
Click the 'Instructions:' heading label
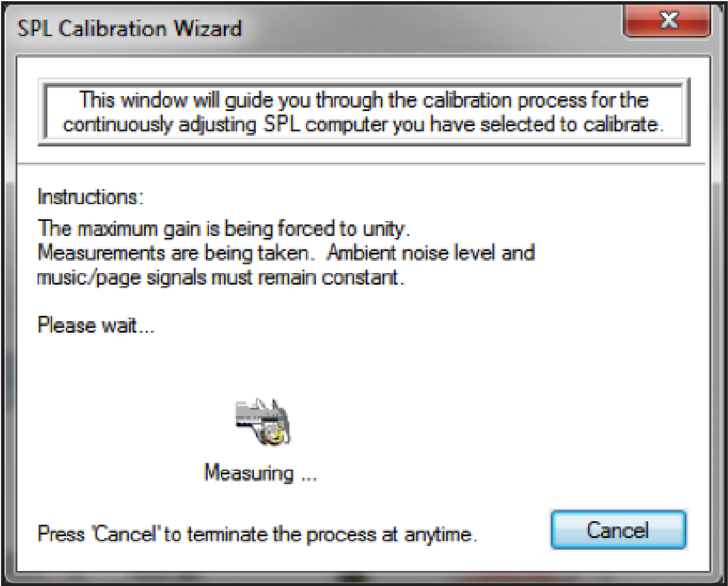(90, 197)
